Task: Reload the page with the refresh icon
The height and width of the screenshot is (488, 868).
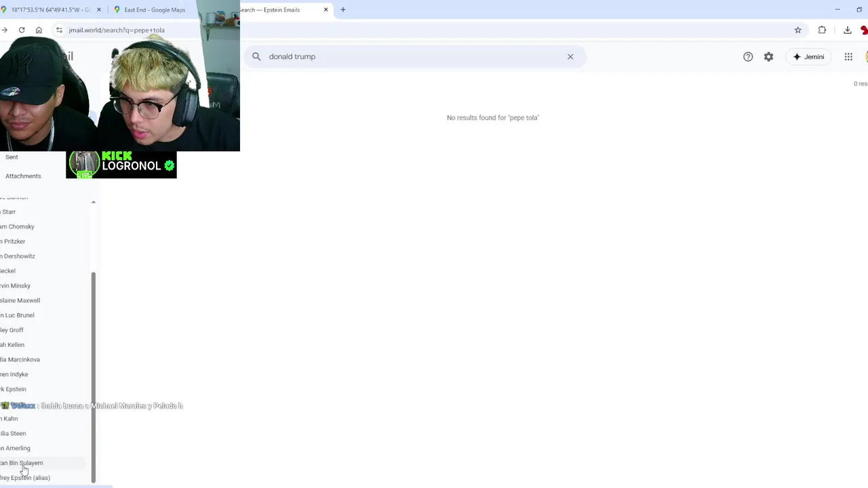Action: [22, 30]
